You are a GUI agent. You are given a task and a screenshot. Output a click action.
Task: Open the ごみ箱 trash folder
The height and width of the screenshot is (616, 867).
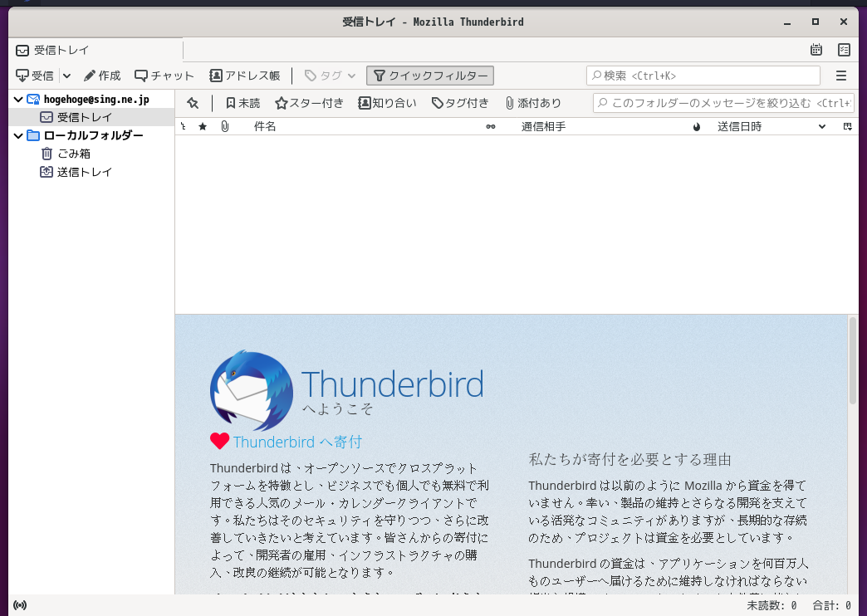74,154
